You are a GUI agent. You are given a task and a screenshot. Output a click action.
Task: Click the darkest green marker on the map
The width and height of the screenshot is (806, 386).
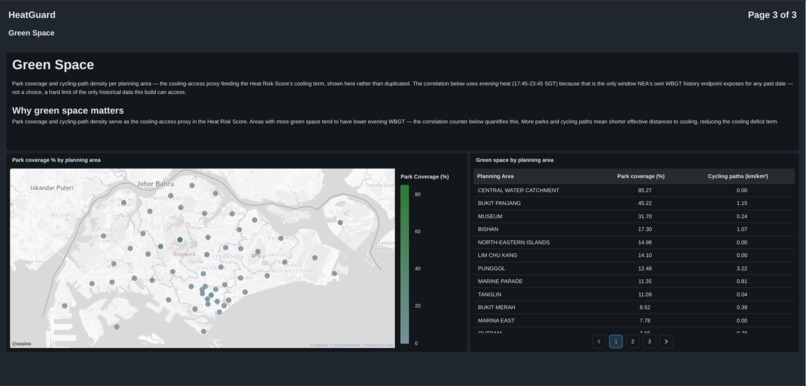pos(180,240)
